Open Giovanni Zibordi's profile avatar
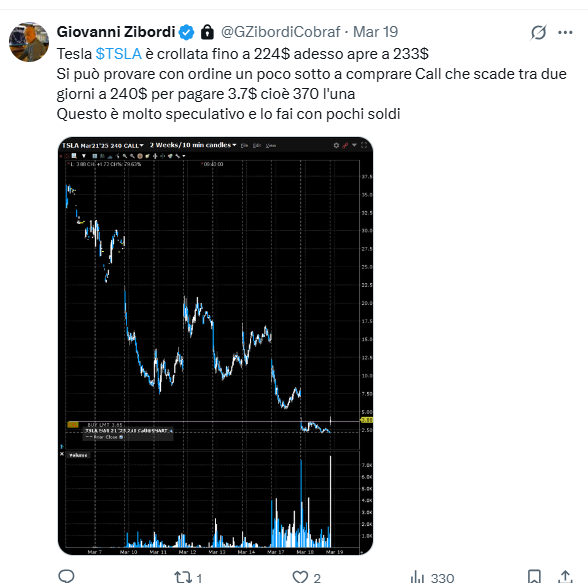The height and width of the screenshot is (583, 588). 29,42
